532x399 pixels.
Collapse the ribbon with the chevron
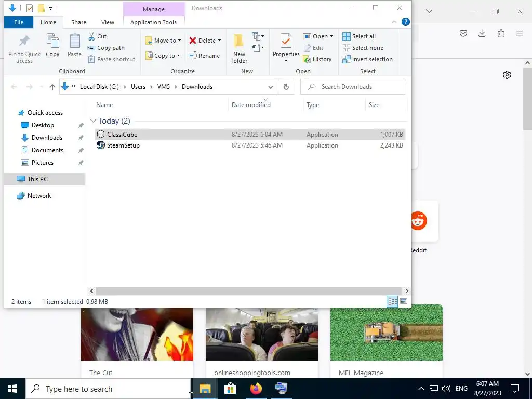394,22
